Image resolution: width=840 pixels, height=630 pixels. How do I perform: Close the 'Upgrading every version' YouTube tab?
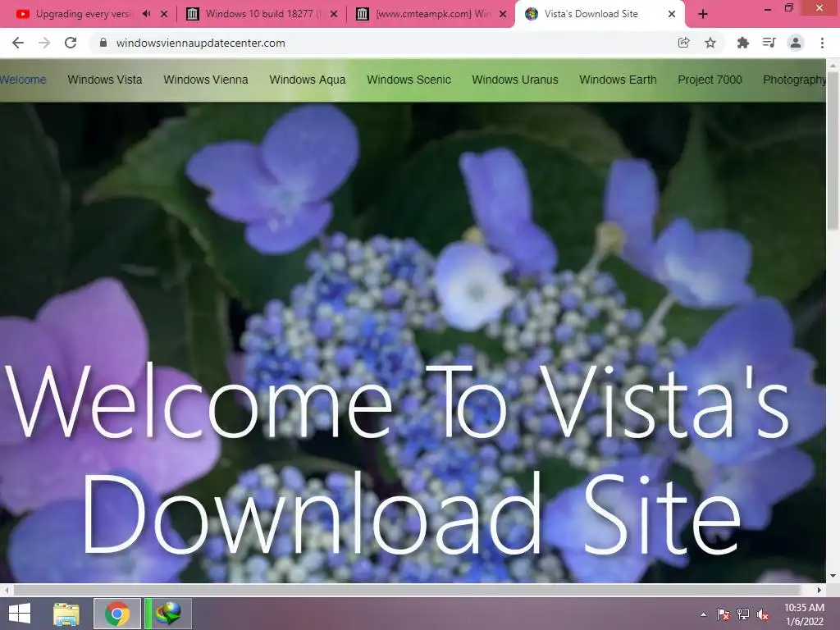[164, 14]
